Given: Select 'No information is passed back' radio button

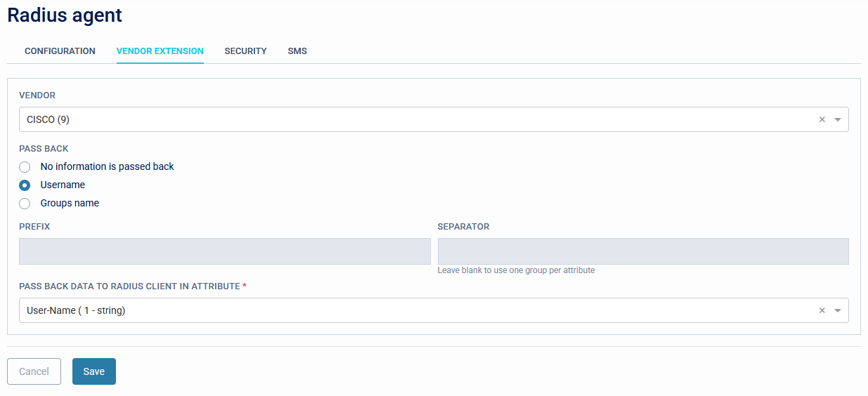Looking at the screenshot, I should (25, 167).
